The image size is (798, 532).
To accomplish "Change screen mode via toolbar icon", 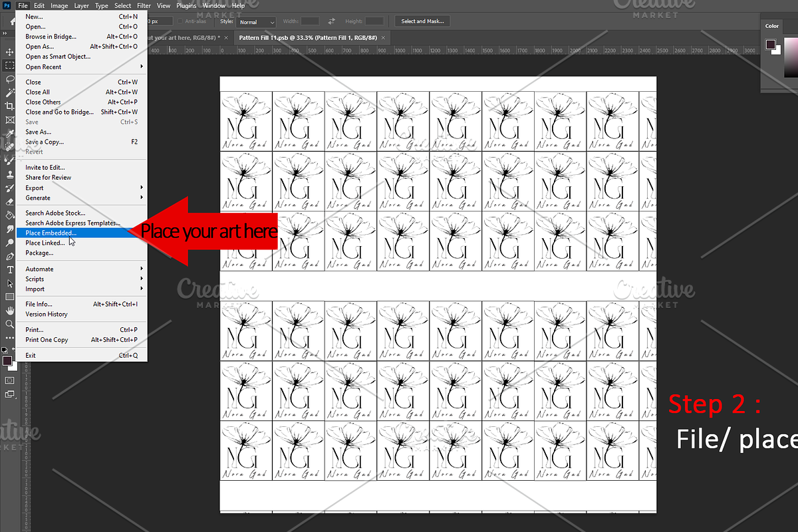I will (x=9, y=394).
